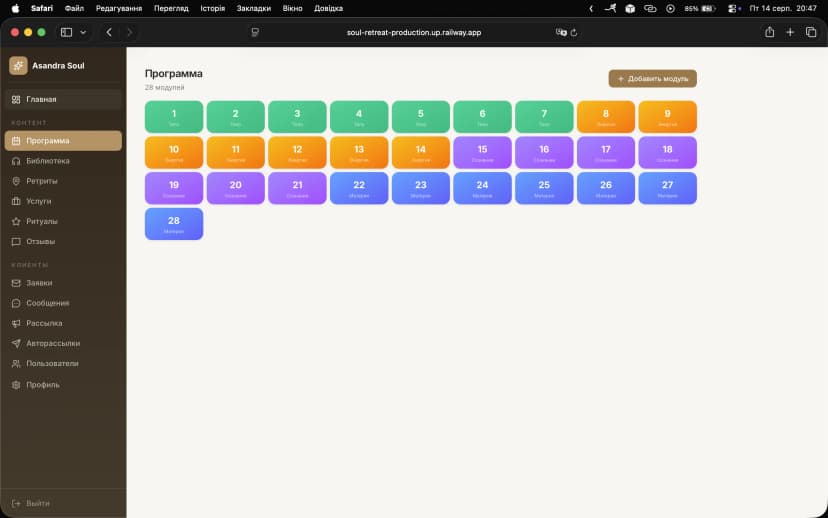Open the Библиотека section
Image resolution: width=828 pixels, height=518 pixels.
pos(63,161)
